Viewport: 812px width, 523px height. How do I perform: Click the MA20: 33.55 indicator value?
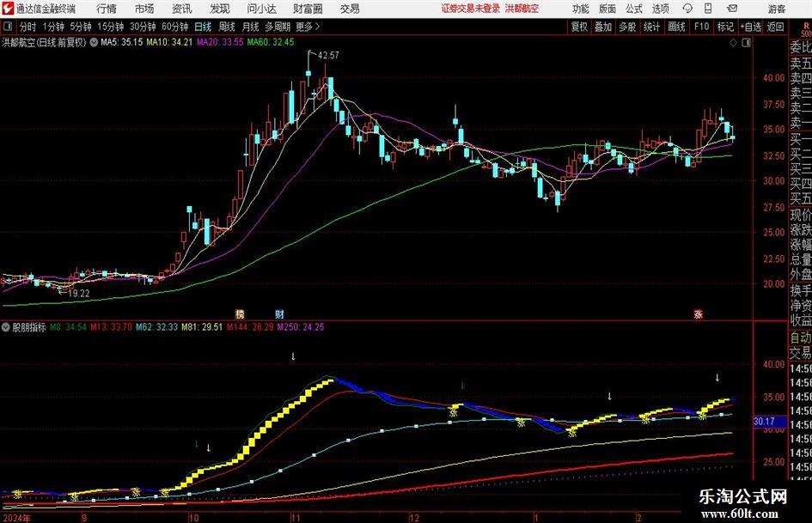click(x=220, y=42)
